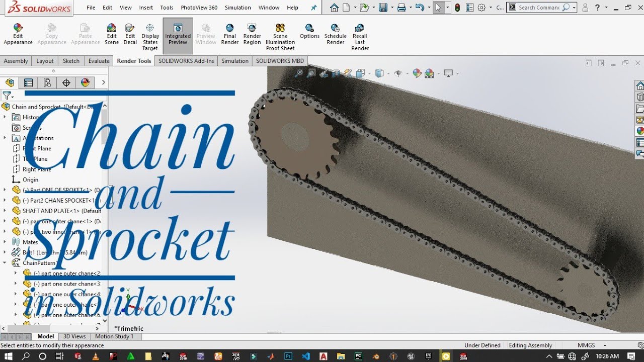Open the Insert menu

pos(146,8)
